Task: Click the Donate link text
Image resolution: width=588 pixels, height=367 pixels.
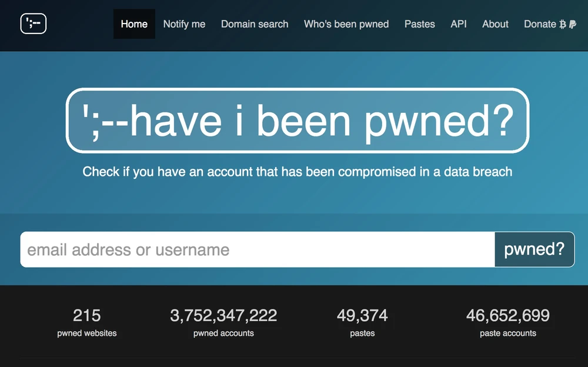Action: click(539, 24)
